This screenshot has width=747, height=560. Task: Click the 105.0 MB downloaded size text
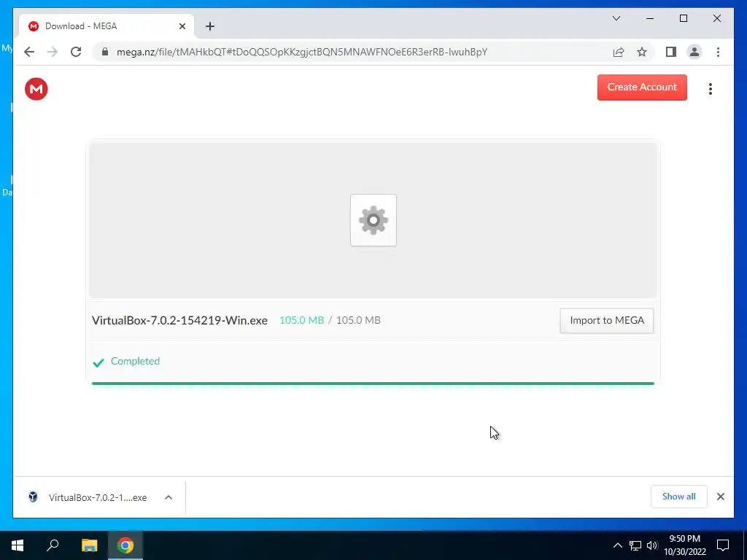click(301, 321)
